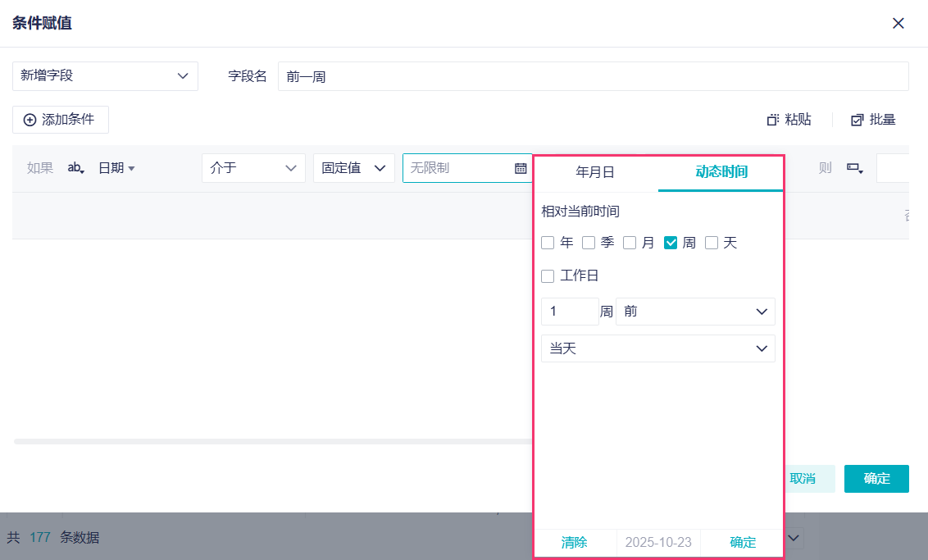Enable the 工作日 checkbox
This screenshot has height=560, width=928.
tap(548, 276)
